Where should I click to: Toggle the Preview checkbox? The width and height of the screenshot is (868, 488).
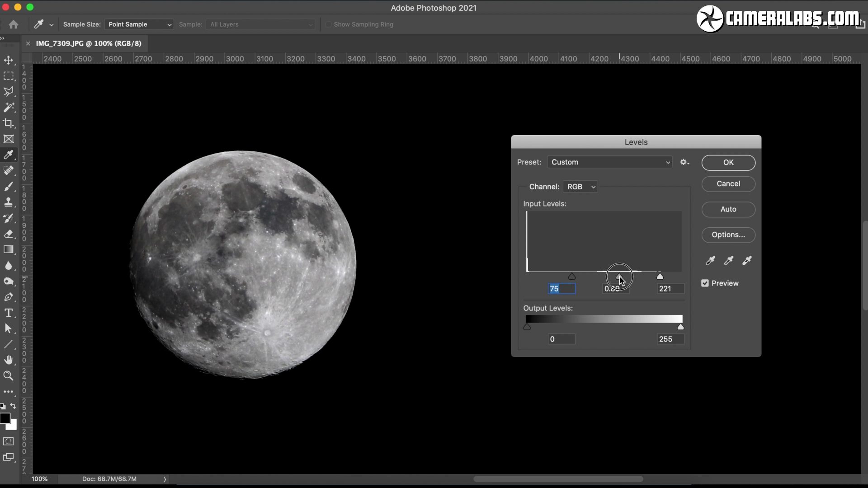705,283
